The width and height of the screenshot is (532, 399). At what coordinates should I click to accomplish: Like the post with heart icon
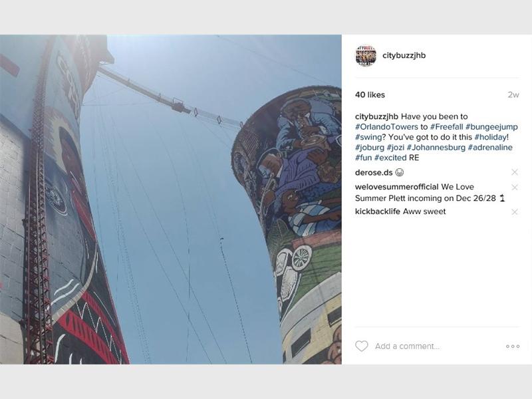[x=361, y=346]
